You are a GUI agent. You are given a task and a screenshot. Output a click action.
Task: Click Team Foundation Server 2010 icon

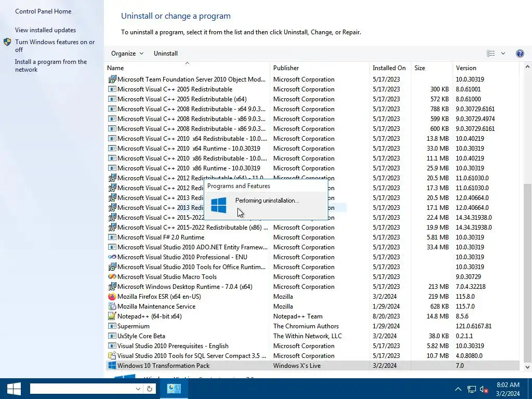coord(112,79)
